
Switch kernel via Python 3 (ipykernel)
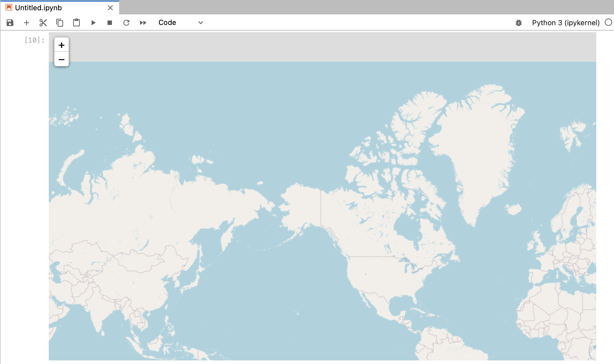(566, 23)
